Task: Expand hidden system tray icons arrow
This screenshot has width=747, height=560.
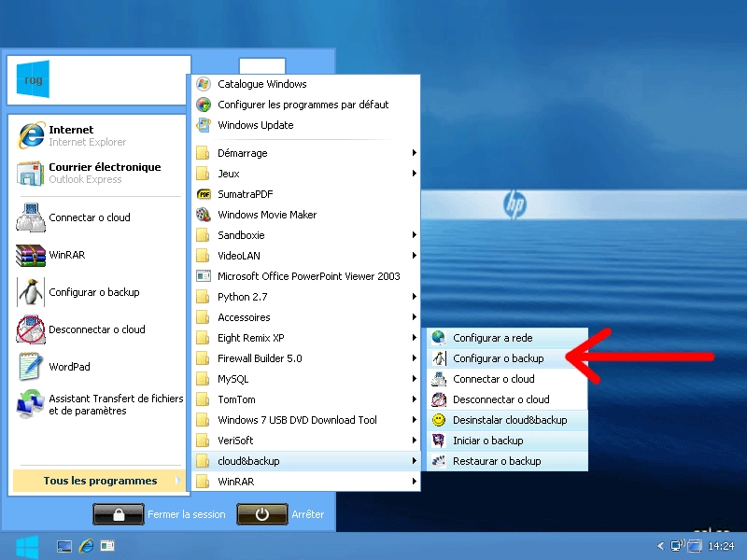Action: (x=660, y=546)
